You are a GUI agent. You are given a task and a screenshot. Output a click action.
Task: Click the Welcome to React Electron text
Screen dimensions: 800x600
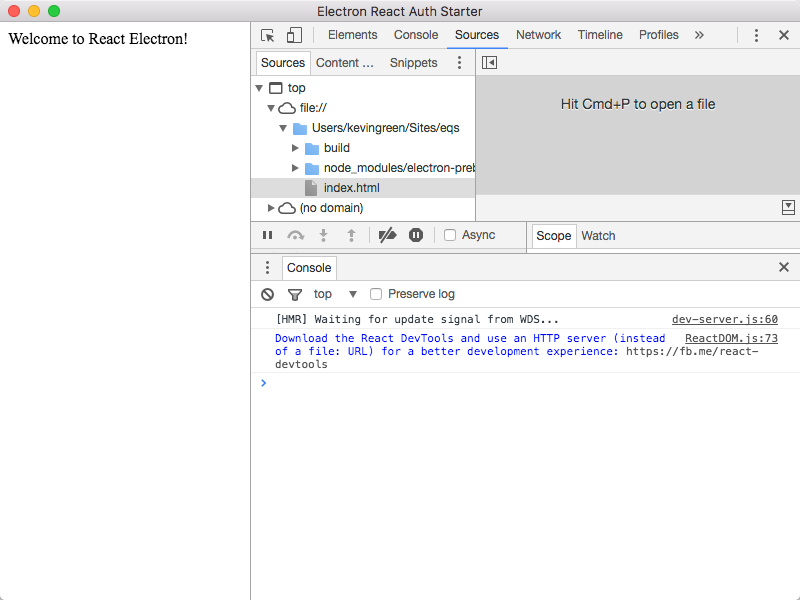(x=98, y=39)
